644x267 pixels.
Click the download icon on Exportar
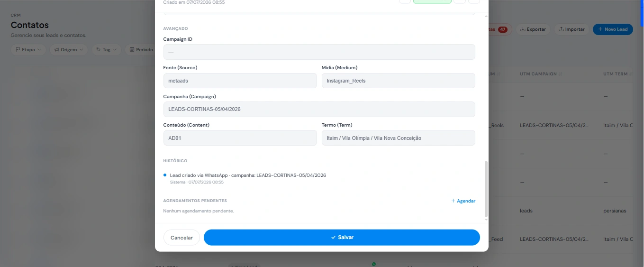click(x=523, y=29)
